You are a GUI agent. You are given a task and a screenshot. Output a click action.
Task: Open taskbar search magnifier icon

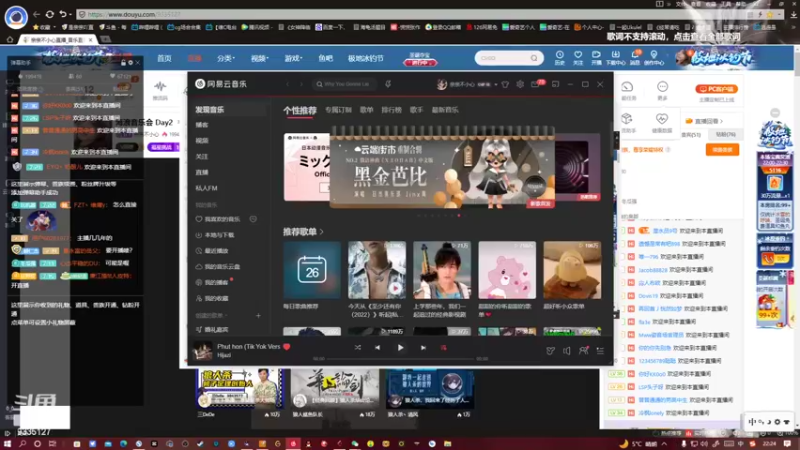(22, 444)
